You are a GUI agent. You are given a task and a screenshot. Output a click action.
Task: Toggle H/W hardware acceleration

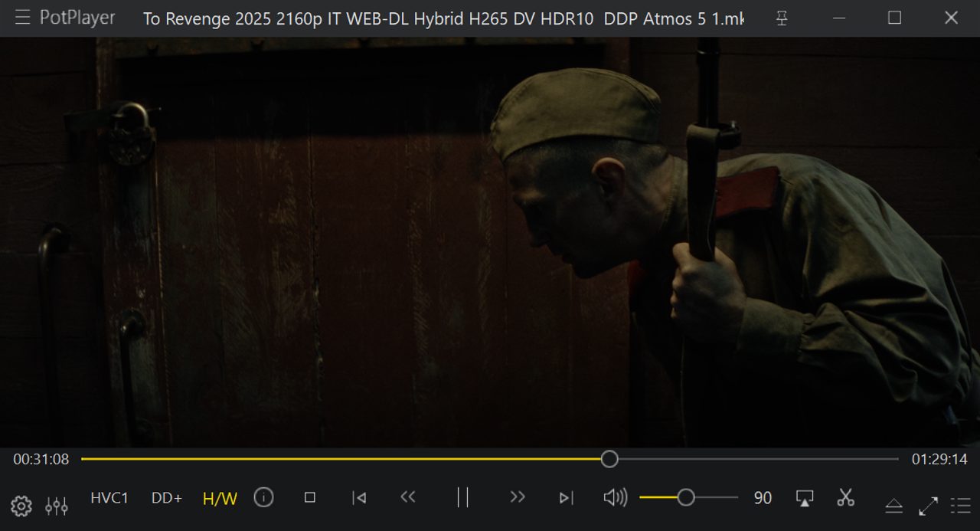220,499
